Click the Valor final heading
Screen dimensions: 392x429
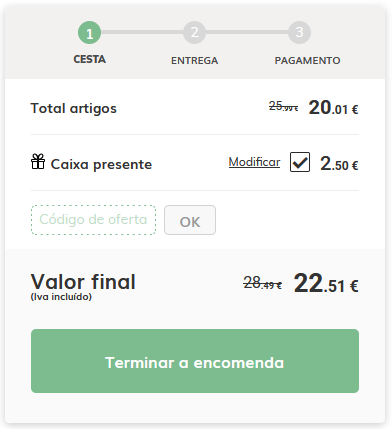coord(83,282)
